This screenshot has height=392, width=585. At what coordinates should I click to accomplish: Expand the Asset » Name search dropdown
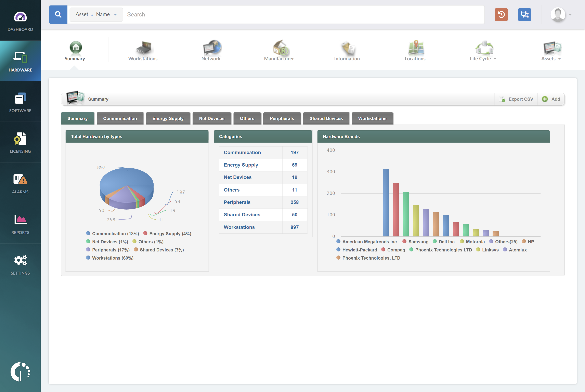pyautogui.click(x=96, y=14)
